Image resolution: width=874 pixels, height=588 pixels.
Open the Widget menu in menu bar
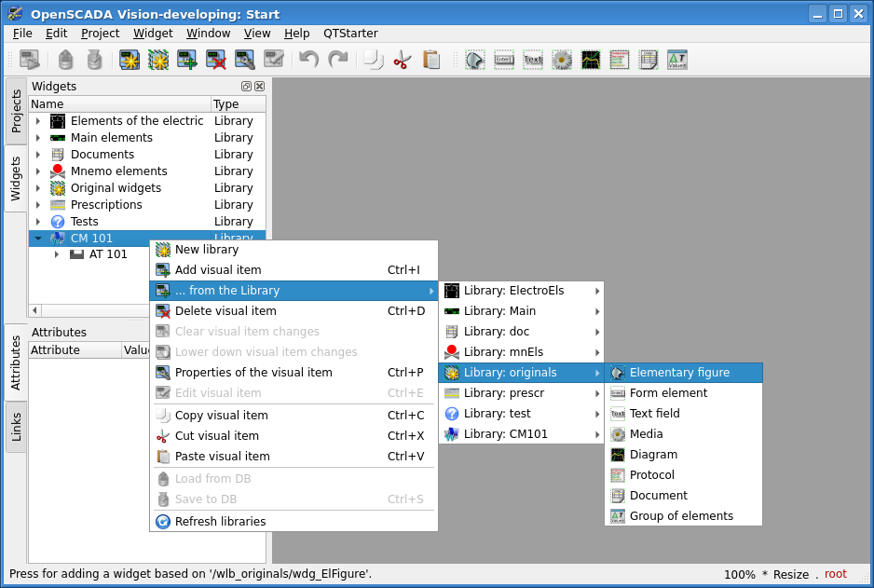pos(153,33)
